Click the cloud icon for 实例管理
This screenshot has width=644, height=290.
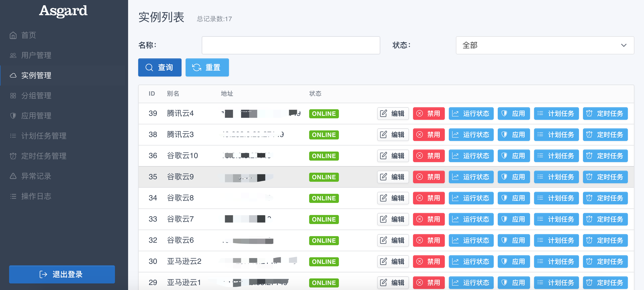(13, 76)
